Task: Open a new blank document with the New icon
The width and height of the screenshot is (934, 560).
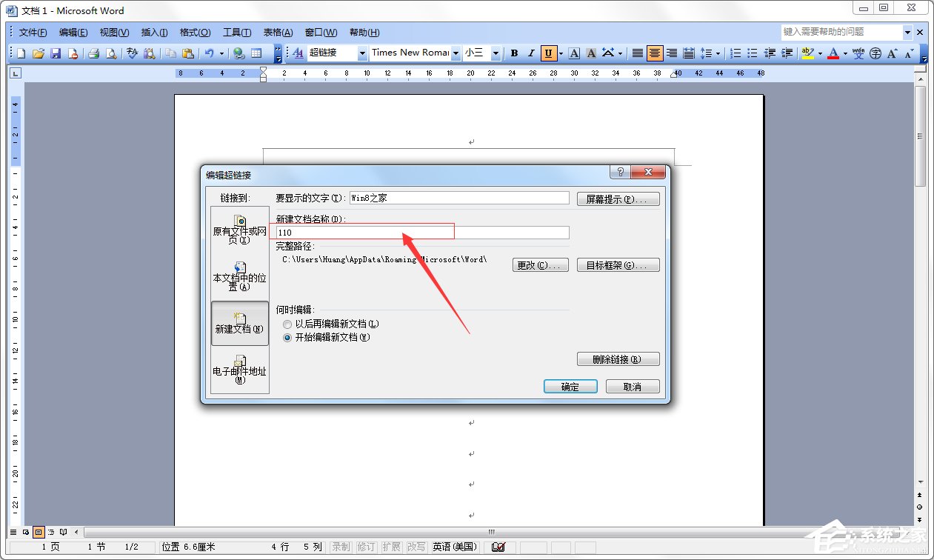Action: pos(22,53)
